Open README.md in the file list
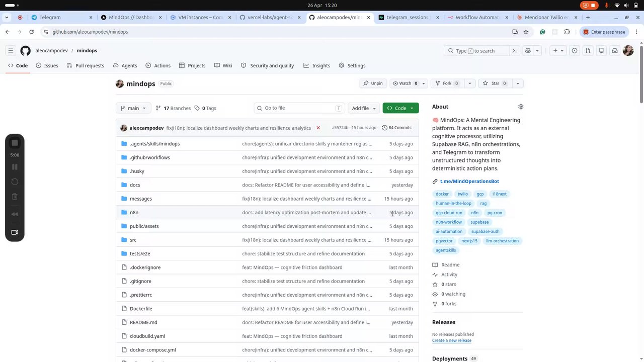Viewport: 644px width, 362px height. (143, 322)
